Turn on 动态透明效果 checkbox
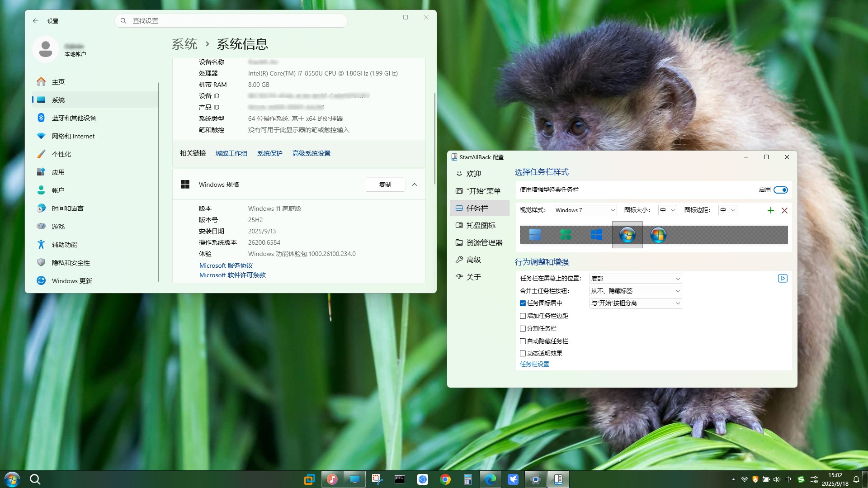868x488 pixels. tap(523, 354)
